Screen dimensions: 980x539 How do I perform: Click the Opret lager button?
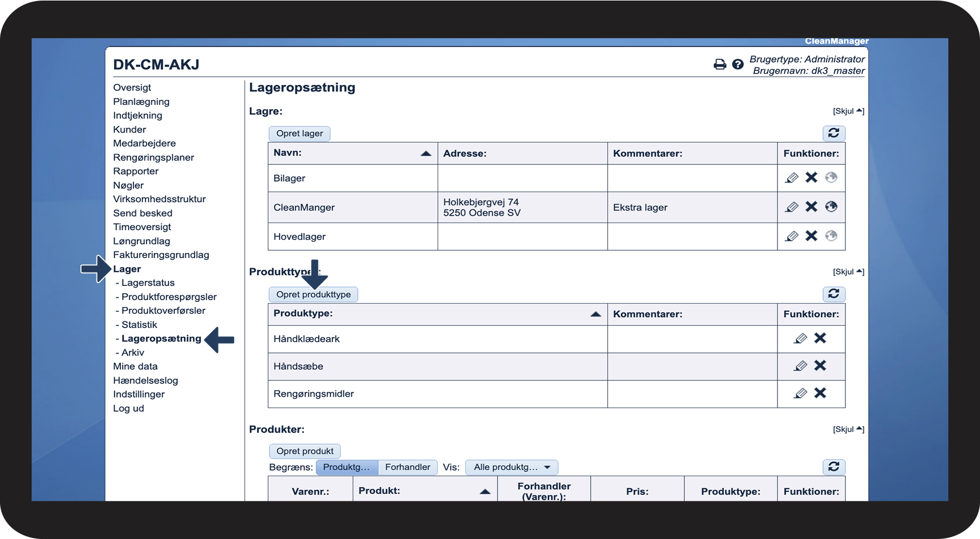299,134
